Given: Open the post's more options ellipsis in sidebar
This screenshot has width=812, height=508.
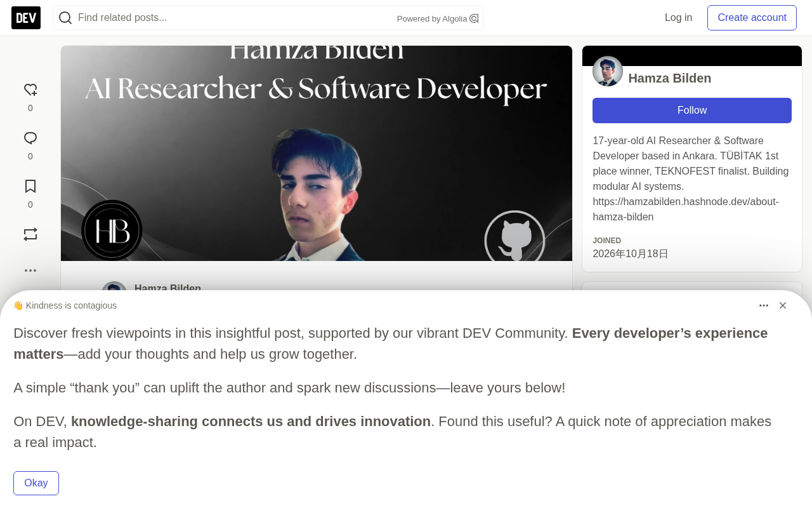Looking at the screenshot, I should (30, 271).
